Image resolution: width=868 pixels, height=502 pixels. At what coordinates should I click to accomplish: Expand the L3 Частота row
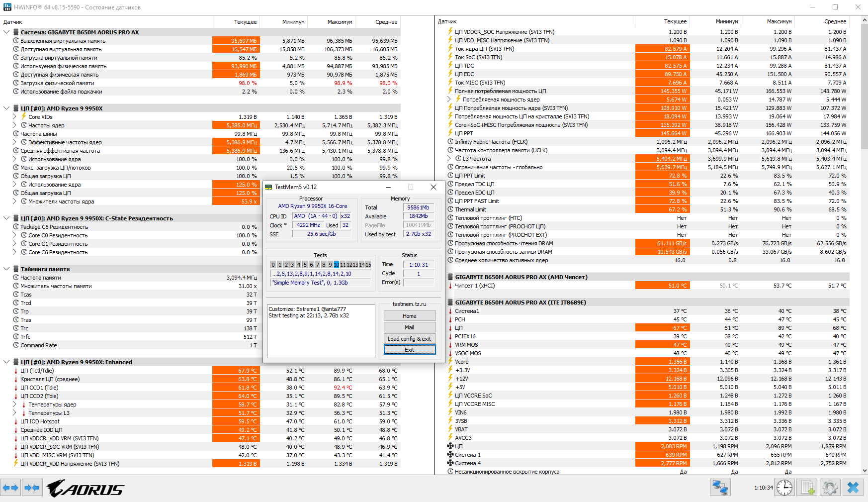click(449, 159)
